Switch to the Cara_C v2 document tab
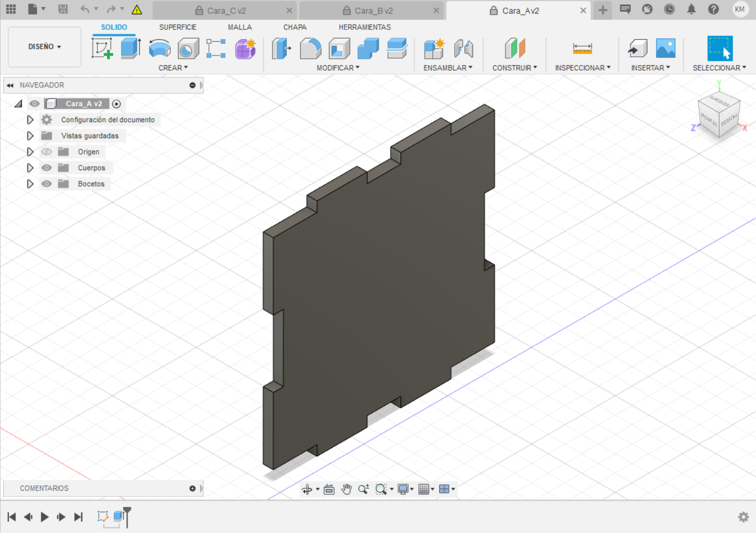 tap(225, 11)
